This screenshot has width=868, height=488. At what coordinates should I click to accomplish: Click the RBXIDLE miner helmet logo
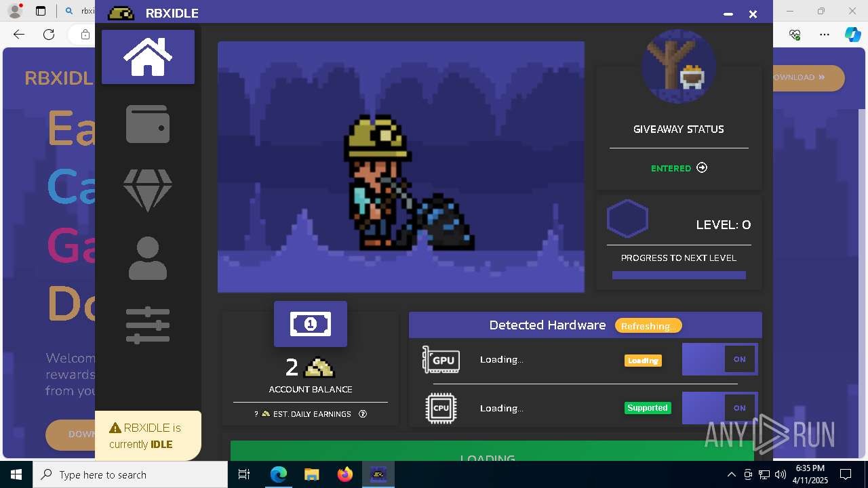[x=121, y=14]
